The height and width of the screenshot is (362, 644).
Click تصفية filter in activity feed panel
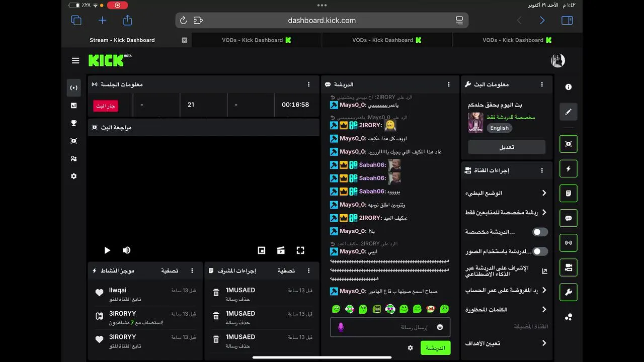pos(170,270)
